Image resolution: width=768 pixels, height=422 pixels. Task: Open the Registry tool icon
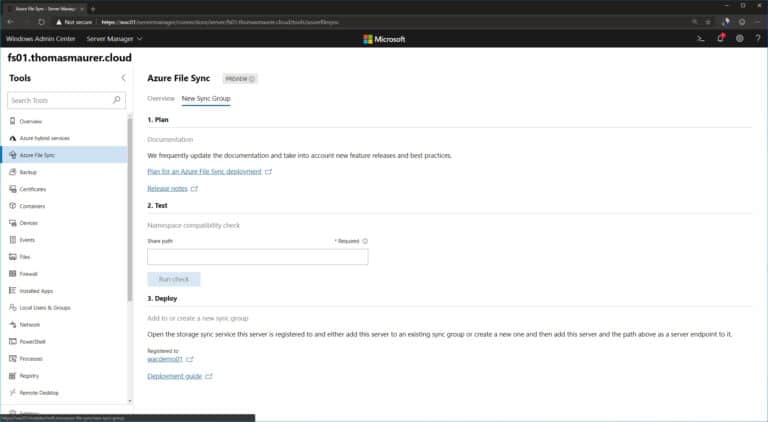13,375
